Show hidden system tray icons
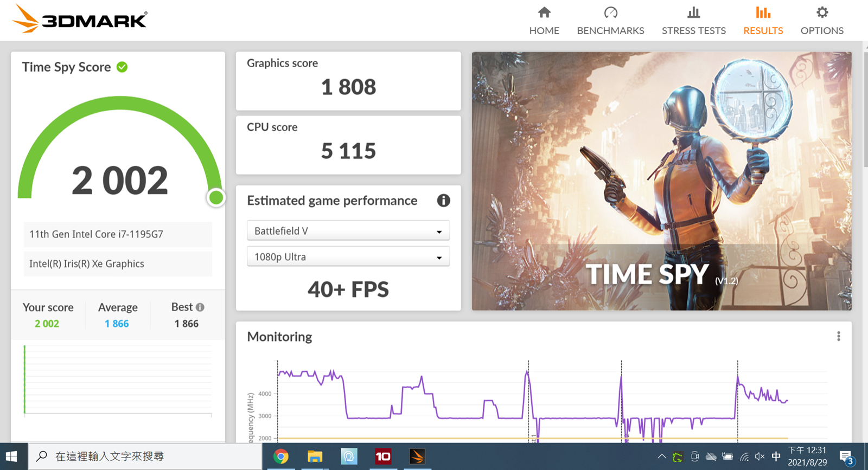Viewport: 868px width, 470px height. [661, 456]
